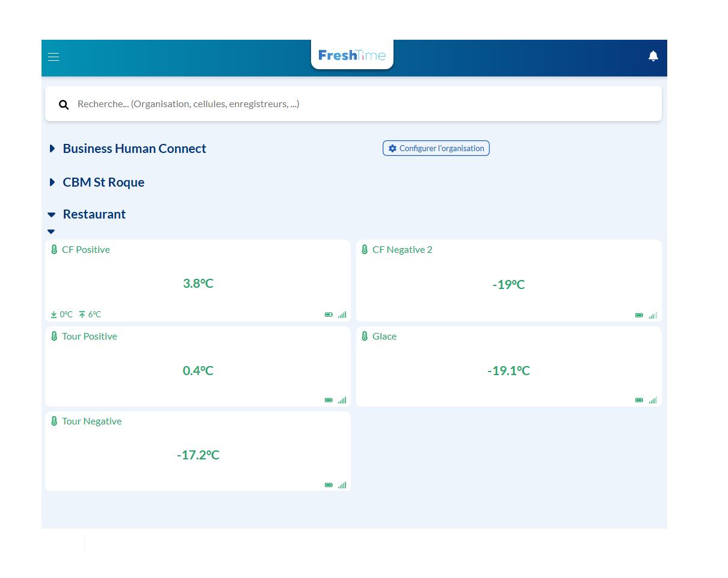Image resolution: width=728 pixels, height=578 pixels.
Task: Click the search magnifier icon
Action: pyautogui.click(x=64, y=105)
